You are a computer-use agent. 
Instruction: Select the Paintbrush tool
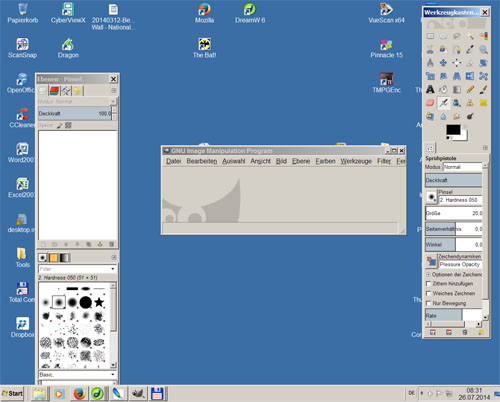483,89
